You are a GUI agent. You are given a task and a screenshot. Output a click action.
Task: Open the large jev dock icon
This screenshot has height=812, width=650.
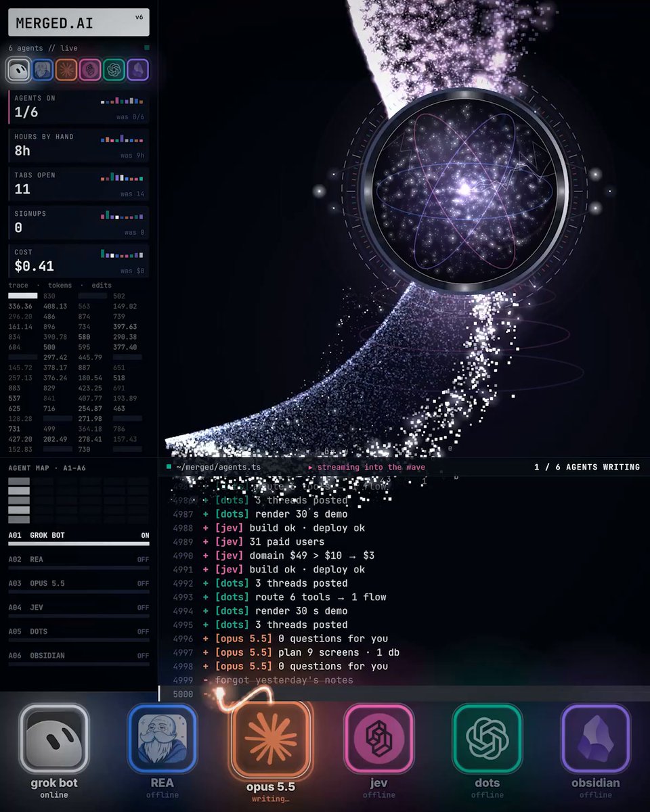pyautogui.click(x=379, y=738)
